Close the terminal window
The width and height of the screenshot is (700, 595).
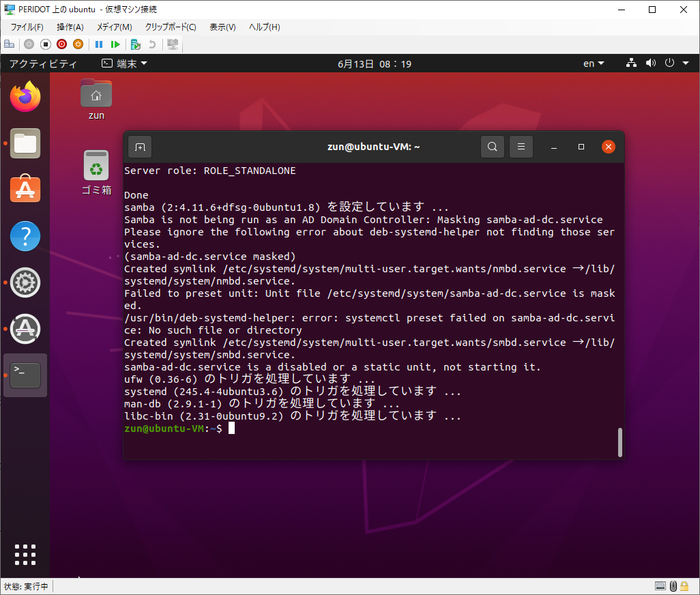point(608,147)
